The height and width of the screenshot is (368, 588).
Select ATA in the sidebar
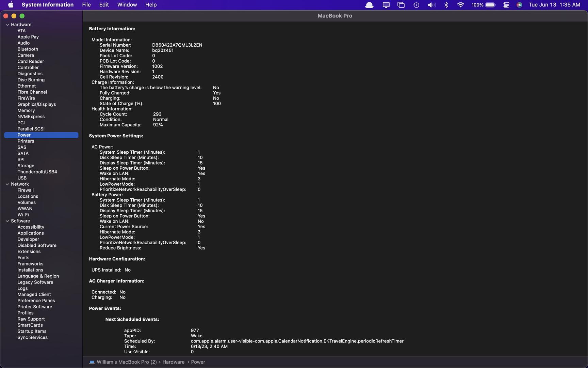21,31
